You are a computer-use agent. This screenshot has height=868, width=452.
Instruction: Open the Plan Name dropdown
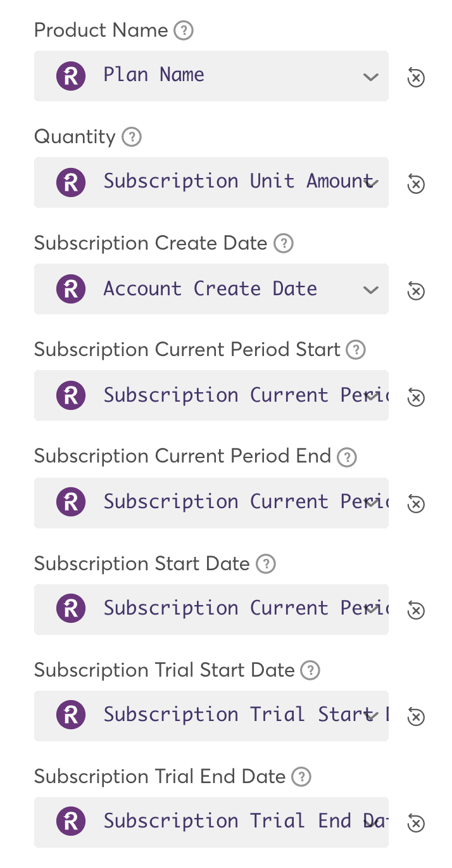pyautogui.click(x=370, y=77)
